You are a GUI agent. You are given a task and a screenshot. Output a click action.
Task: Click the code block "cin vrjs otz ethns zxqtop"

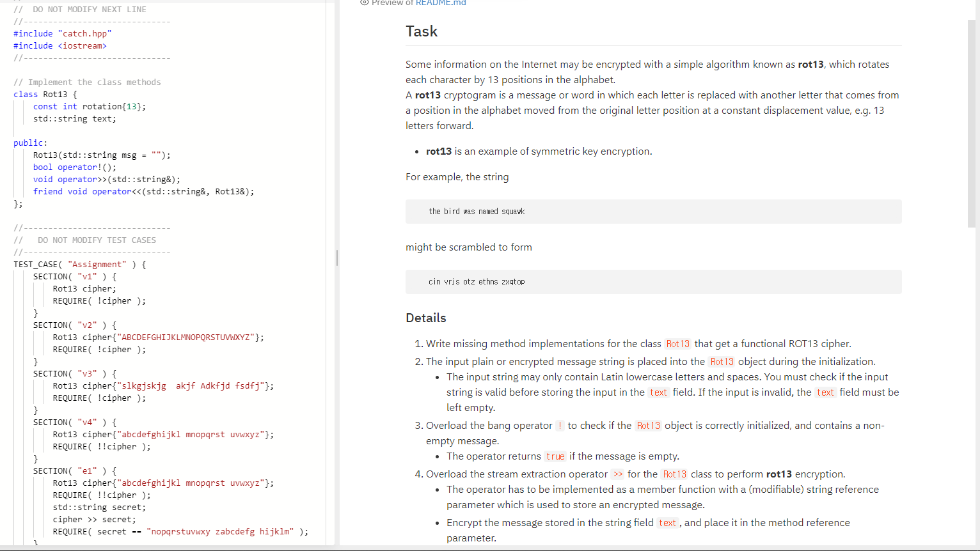pos(653,282)
